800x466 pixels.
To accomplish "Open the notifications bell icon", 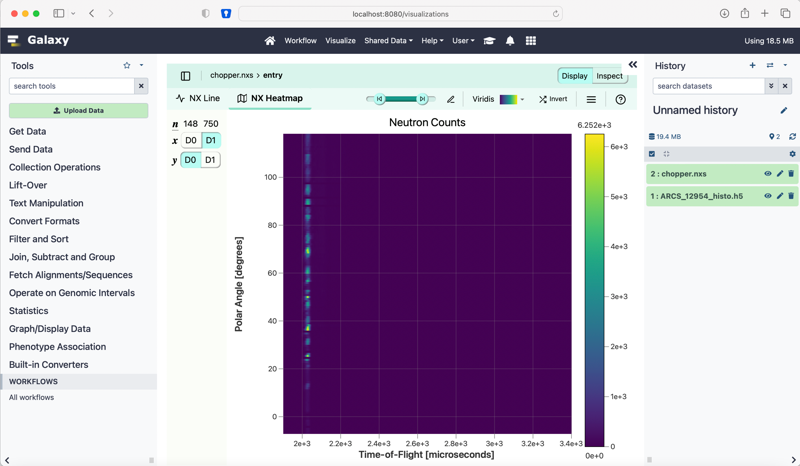I will pyautogui.click(x=510, y=41).
